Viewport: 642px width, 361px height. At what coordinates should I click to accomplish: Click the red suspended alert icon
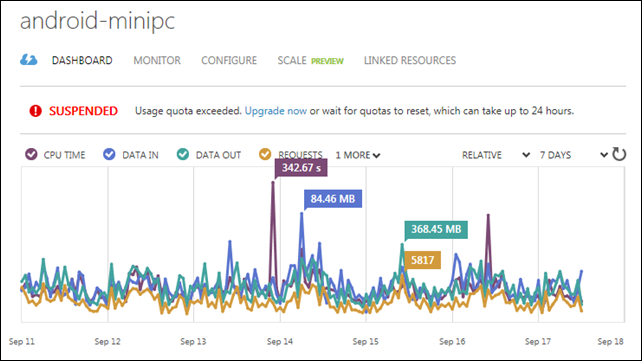[36, 111]
